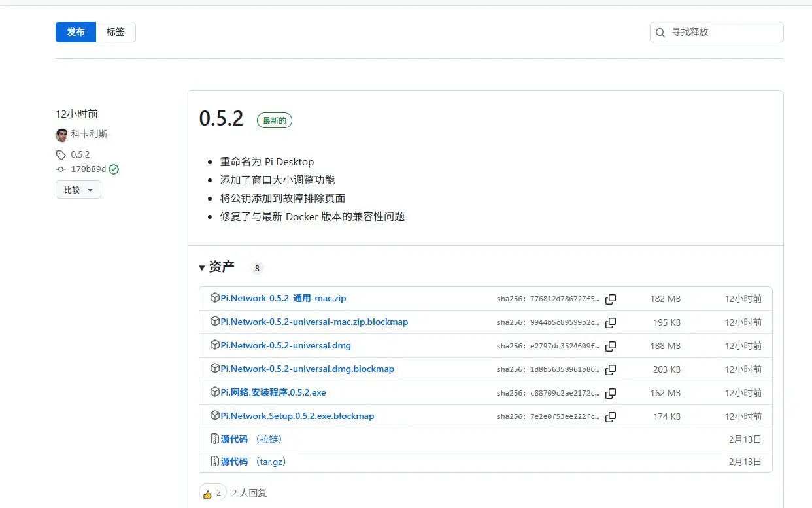Click package icon beside Setup.0.5.2.exe.blockmap
The height and width of the screenshot is (508, 812).
point(214,415)
